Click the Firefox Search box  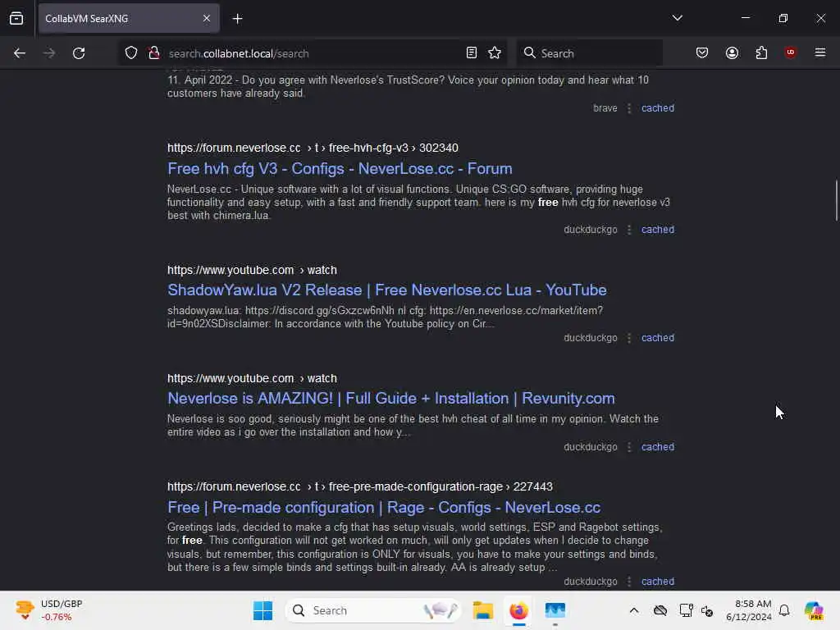pos(589,53)
